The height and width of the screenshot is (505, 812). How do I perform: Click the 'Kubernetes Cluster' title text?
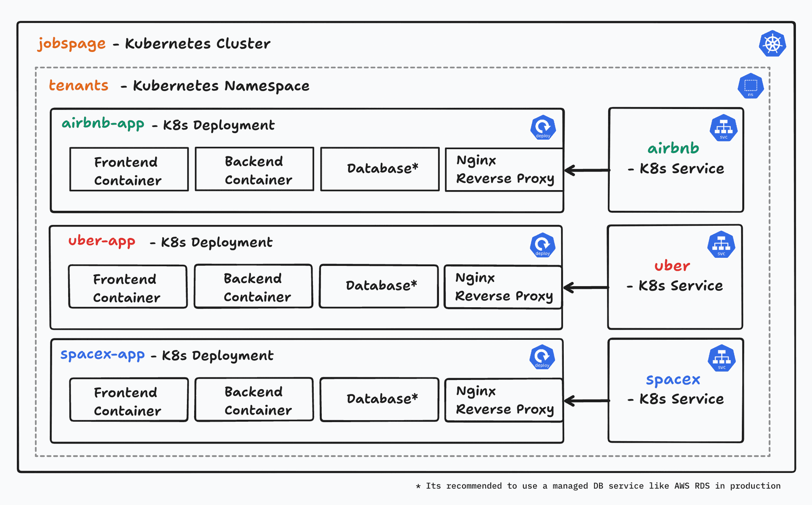pos(198,44)
